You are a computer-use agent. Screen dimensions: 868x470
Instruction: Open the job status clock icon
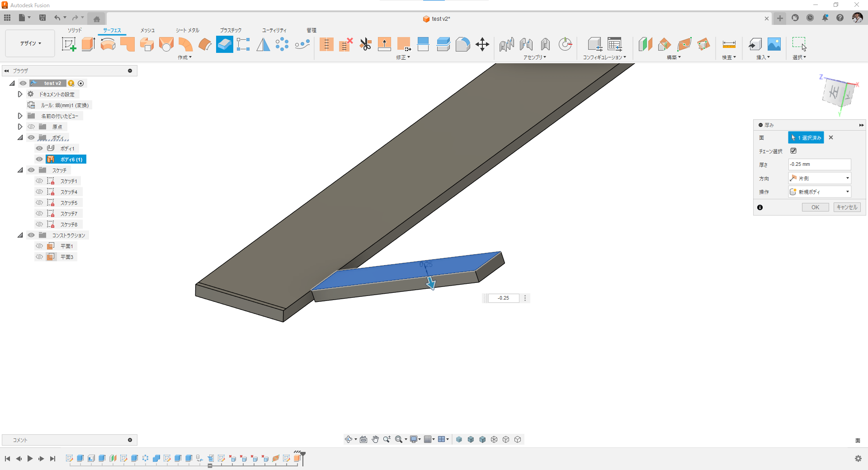pos(810,18)
